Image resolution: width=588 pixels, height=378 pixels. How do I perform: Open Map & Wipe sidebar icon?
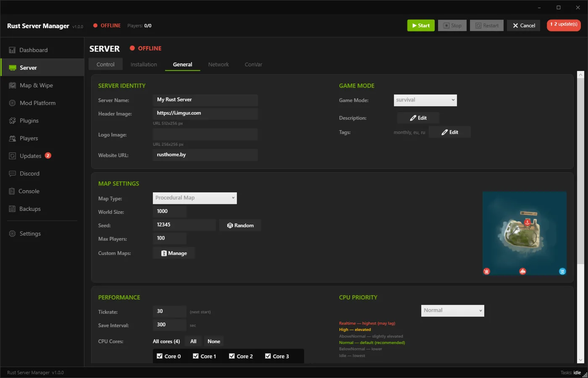(x=13, y=85)
